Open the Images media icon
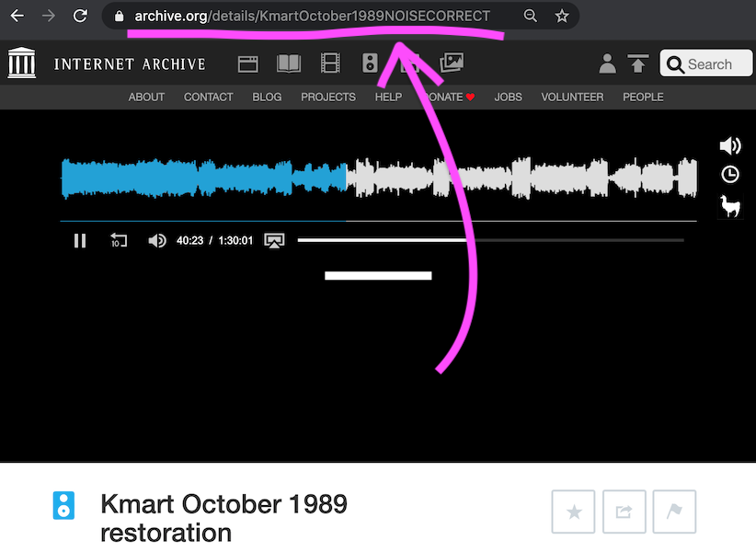The width and height of the screenshot is (756, 552). [x=452, y=63]
